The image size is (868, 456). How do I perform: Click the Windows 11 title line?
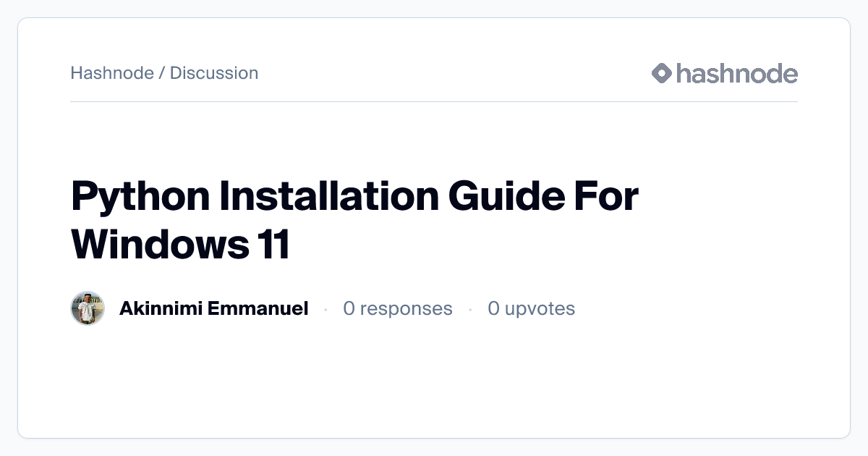tap(180, 245)
